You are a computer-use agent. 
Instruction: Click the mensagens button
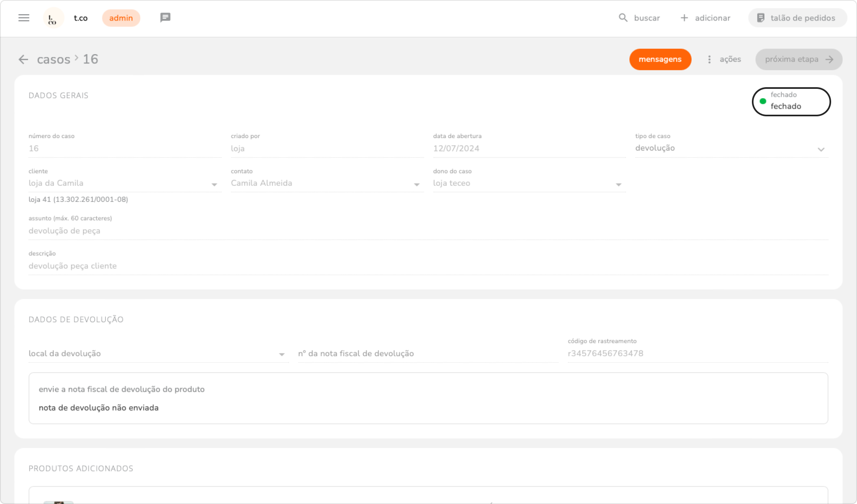660,59
